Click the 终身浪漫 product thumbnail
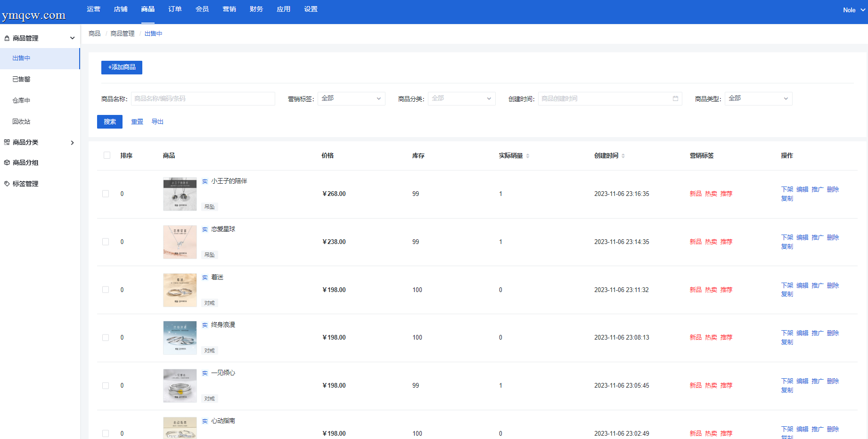This screenshot has height=439, width=868. [180, 338]
